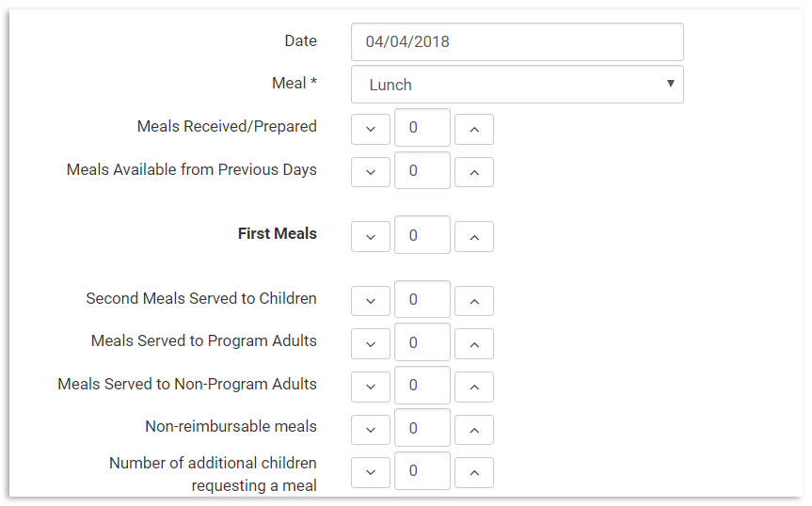Increase First Meals count
The width and height of the screenshot is (812, 506).
coord(474,237)
